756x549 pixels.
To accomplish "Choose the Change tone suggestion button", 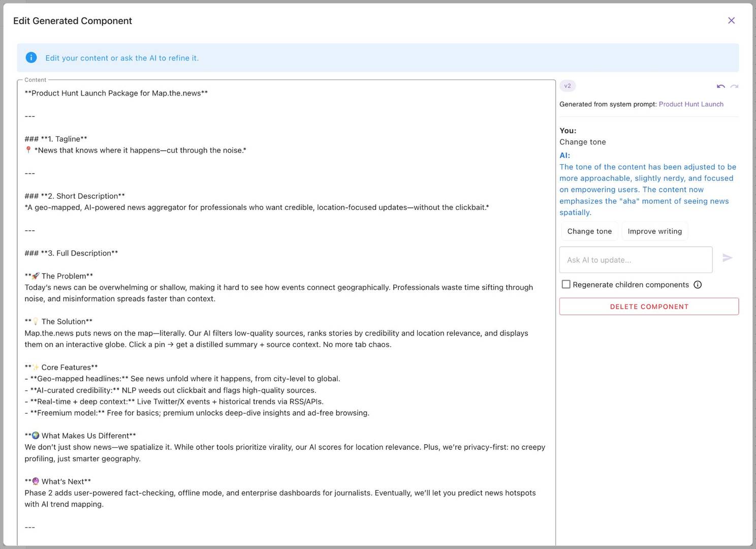I will pos(589,231).
